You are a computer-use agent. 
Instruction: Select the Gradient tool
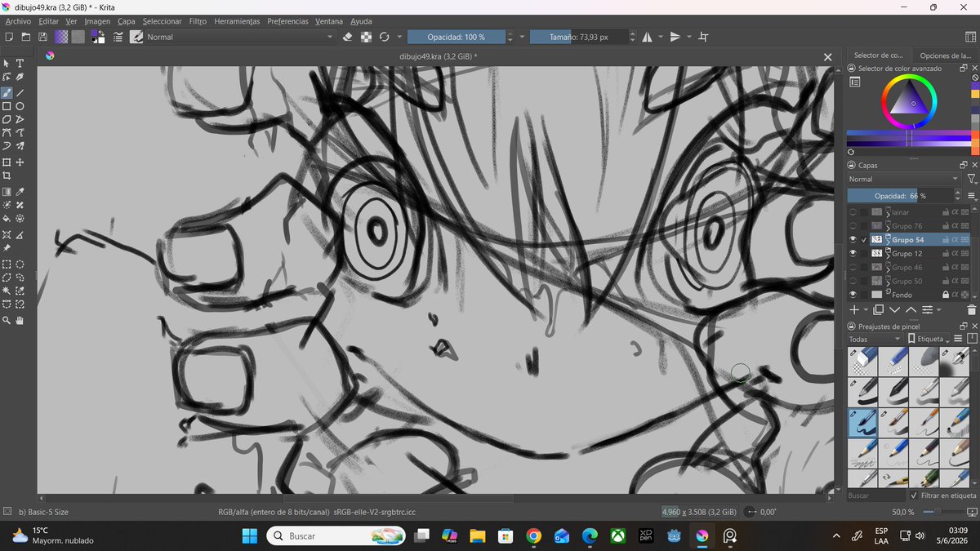tap(7, 192)
